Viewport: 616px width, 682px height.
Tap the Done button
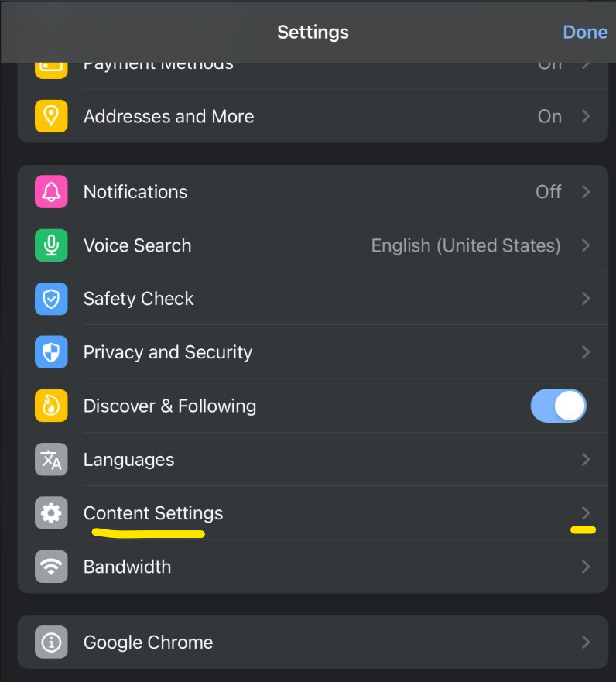pyautogui.click(x=585, y=33)
